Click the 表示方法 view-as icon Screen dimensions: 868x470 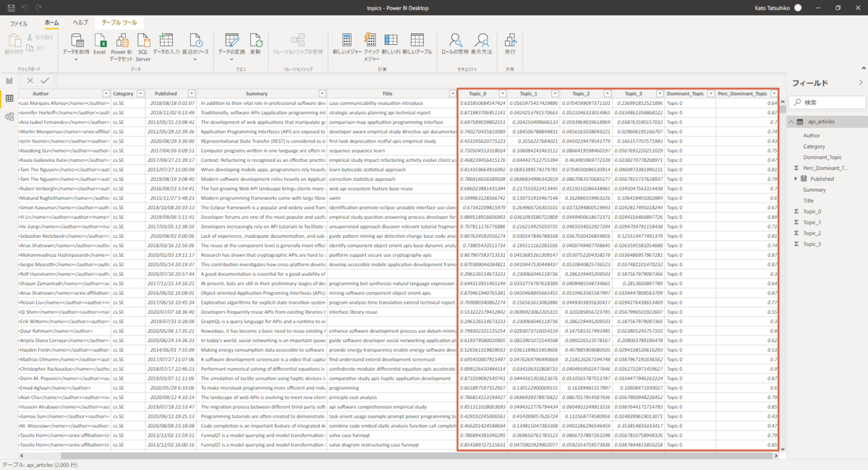pos(481,40)
